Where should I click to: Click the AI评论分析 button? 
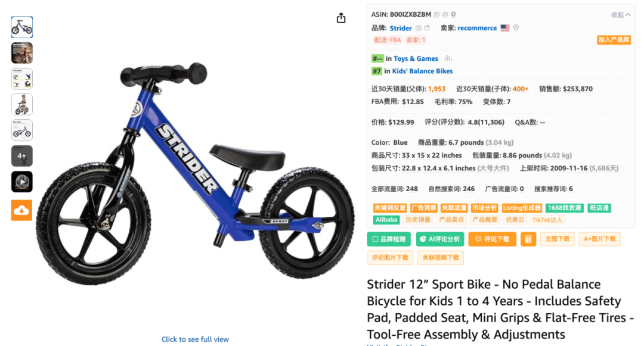coord(440,239)
